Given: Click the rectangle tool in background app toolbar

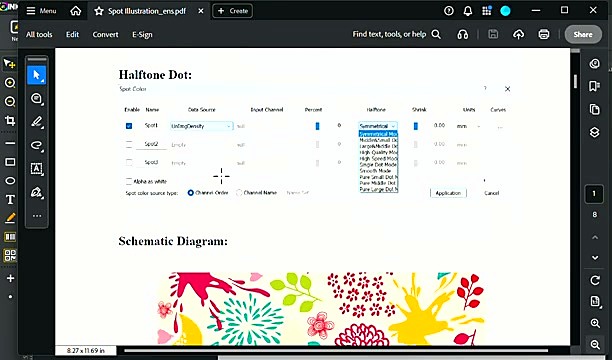Looking at the screenshot, I should pos(10,162).
